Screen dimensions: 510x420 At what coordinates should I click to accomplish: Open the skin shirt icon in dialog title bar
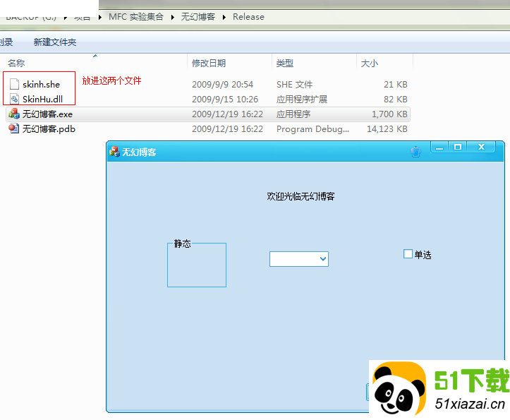(415, 152)
